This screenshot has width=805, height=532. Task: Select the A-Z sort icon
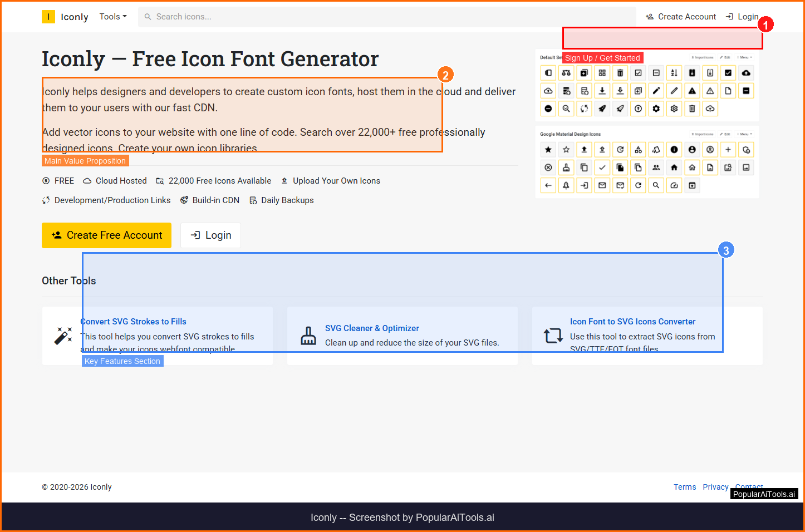(674, 73)
